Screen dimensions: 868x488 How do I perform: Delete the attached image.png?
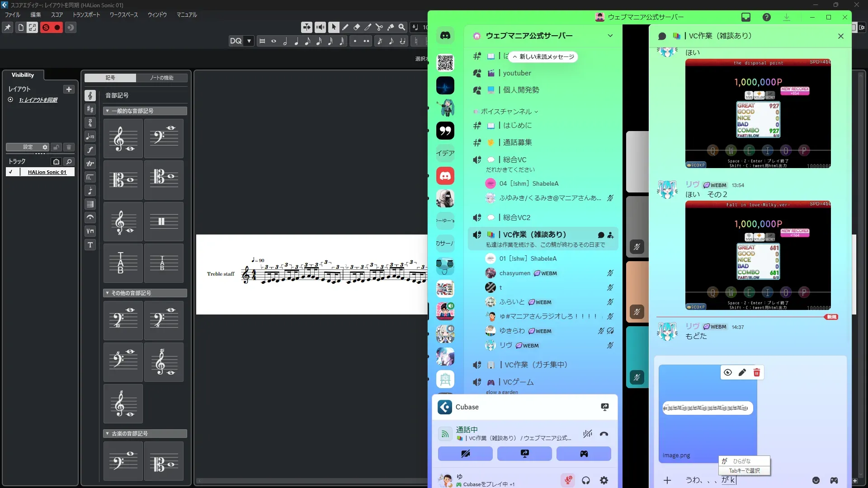(x=756, y=372)
